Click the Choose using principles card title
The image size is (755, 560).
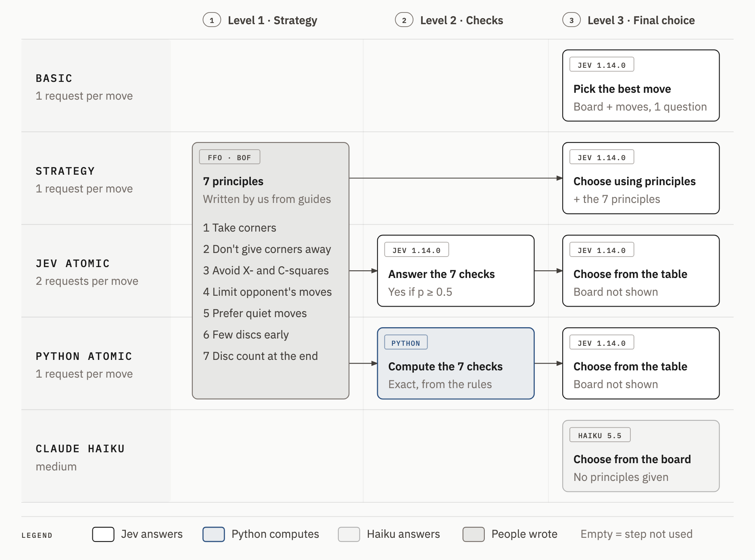(634, 182)
